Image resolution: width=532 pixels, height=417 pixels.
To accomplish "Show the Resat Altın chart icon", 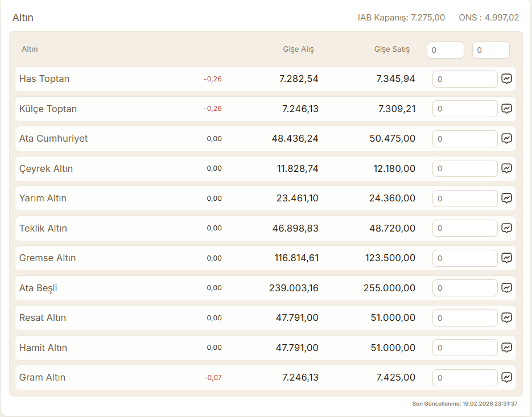I will 506,317.
